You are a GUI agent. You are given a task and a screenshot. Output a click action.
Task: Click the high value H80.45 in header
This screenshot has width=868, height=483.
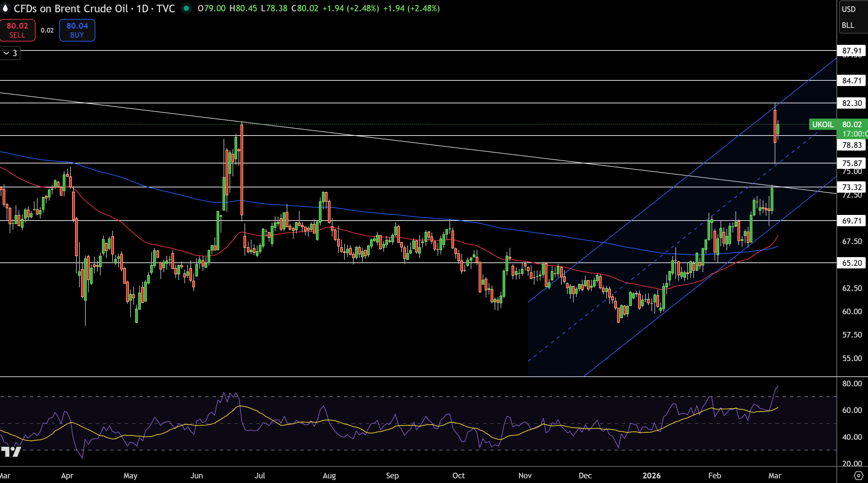243,8
